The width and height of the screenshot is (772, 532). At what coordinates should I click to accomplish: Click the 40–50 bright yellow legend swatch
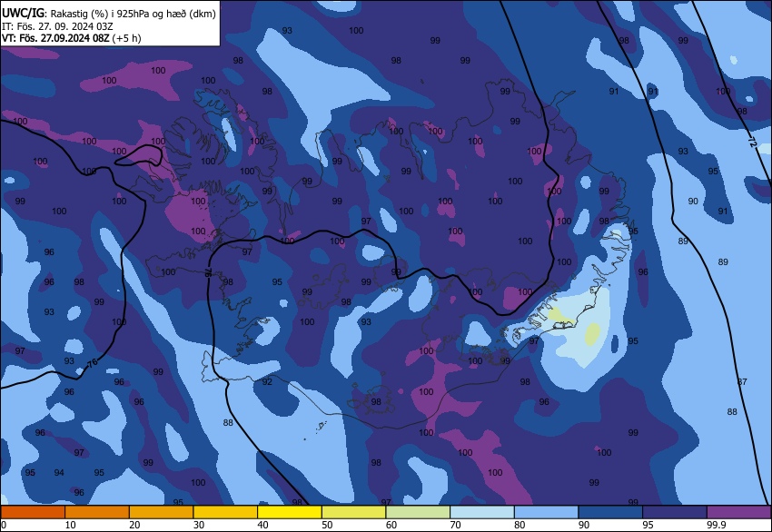pos(290,512)
